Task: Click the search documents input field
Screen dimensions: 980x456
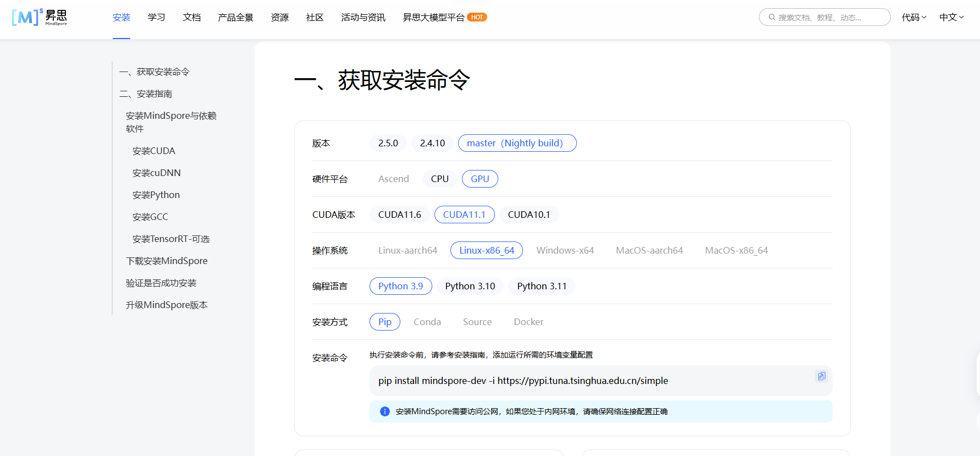Action: pyautogui.click(x=824, y=17)
